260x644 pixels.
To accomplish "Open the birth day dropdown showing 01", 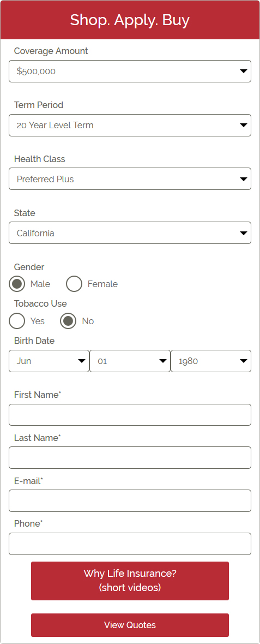I will coord(130,361).
